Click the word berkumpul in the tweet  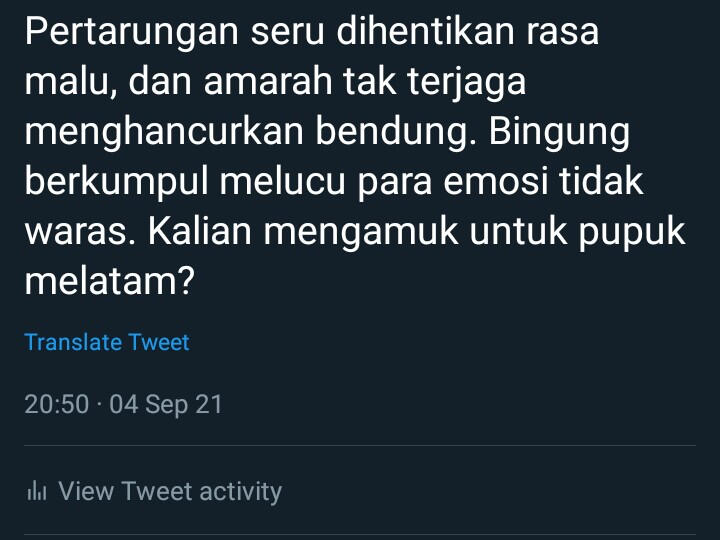pyautogui.click(x=117, y=182)
